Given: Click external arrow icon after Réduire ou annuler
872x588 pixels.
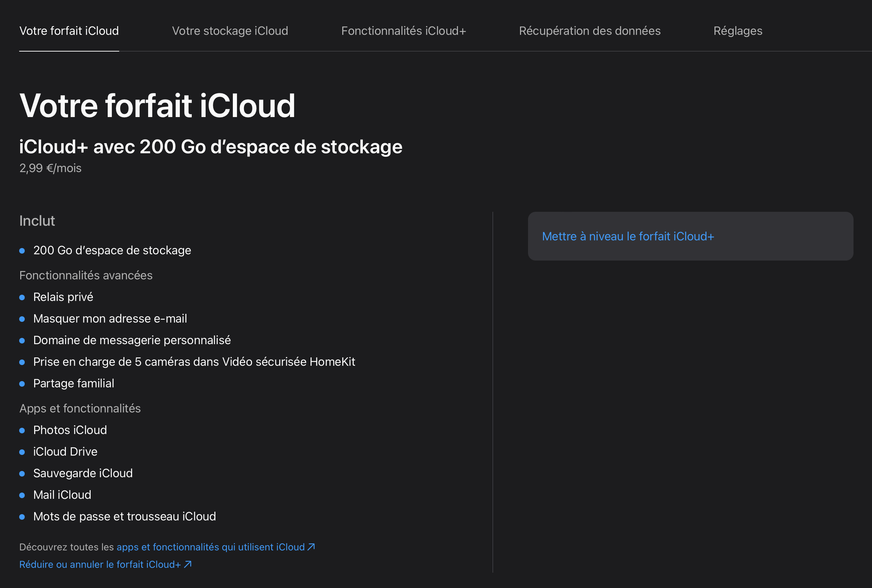Looking at the screenshot, I should 188,564.
